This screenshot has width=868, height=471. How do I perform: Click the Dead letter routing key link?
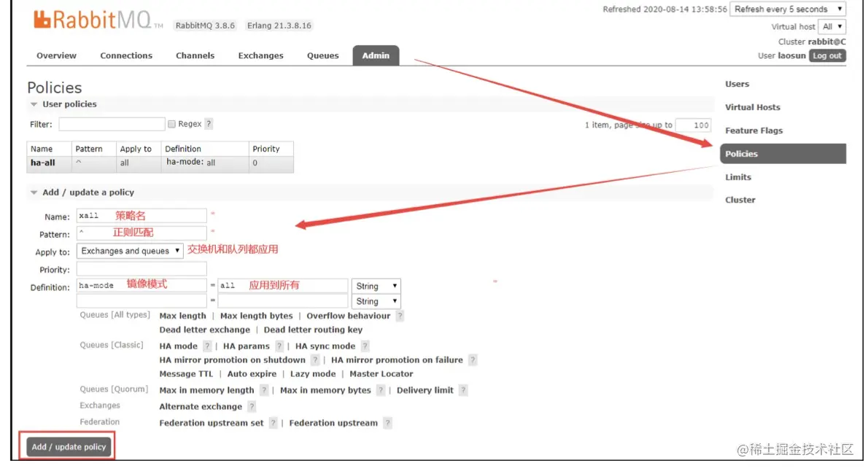point(313,330)
